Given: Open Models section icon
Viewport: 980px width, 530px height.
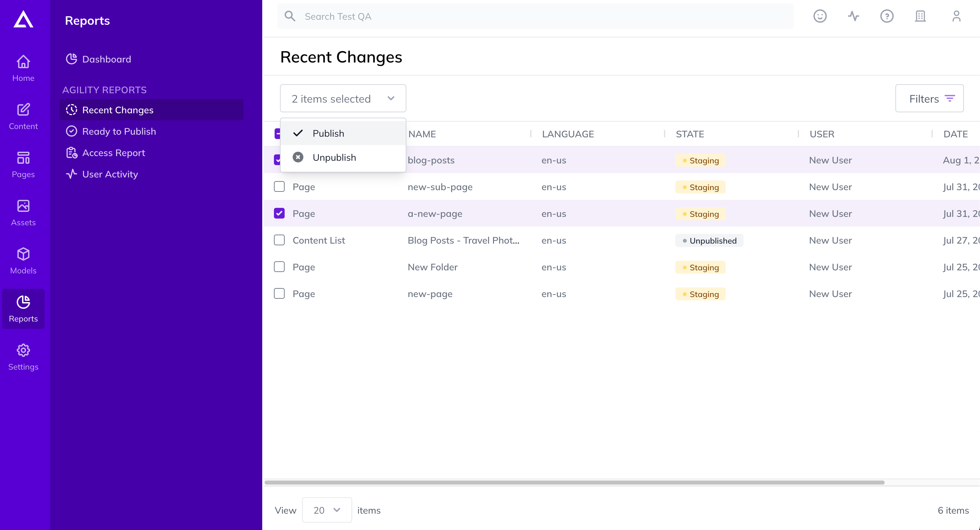Looking at the screenshot, I should click(23, 254).
